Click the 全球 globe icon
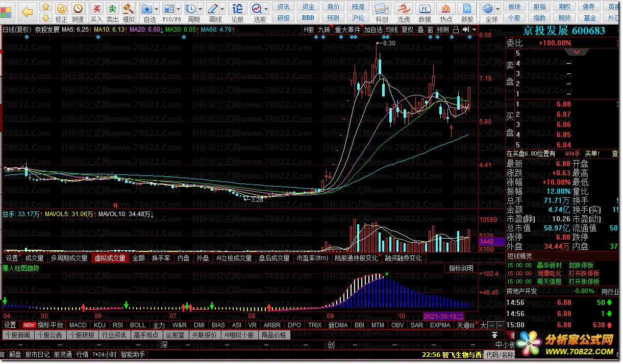 (489, 9)
